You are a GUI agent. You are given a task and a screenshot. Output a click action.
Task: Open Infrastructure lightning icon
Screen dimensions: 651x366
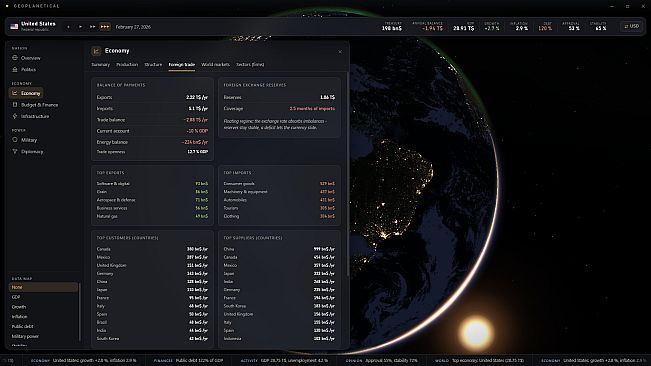pos(15,116)
